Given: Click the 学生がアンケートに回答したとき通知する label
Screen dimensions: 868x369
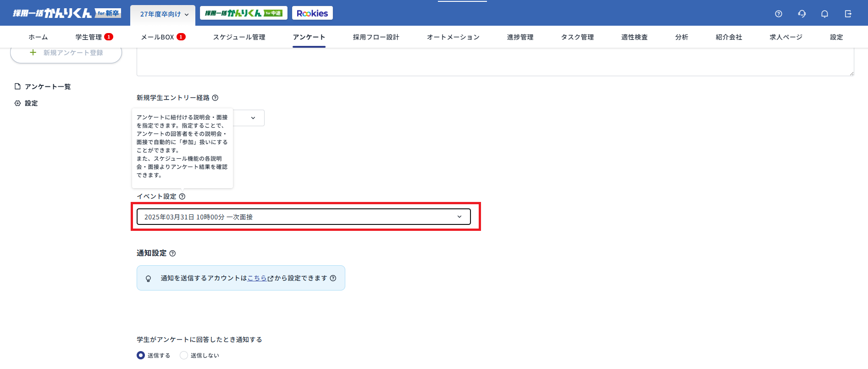Looking at the screenshot, I should point(199,340).
